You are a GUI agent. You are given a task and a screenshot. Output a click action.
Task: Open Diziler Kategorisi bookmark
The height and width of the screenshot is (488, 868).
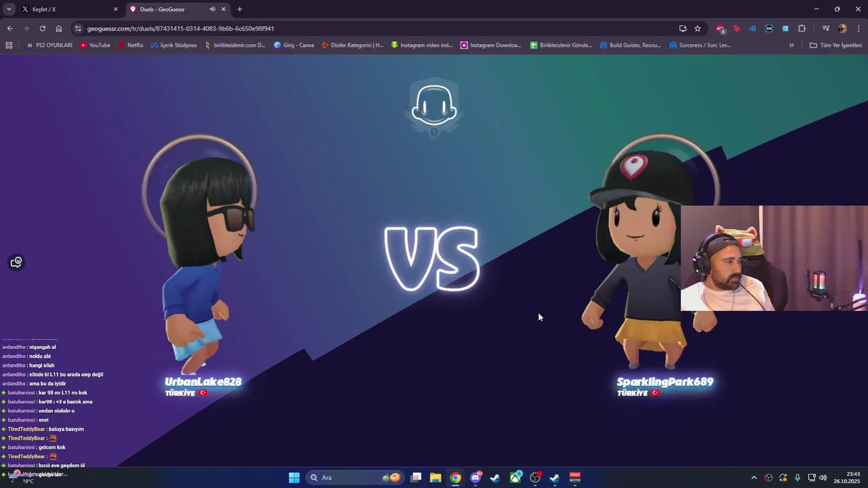click(x=353, y=45)
